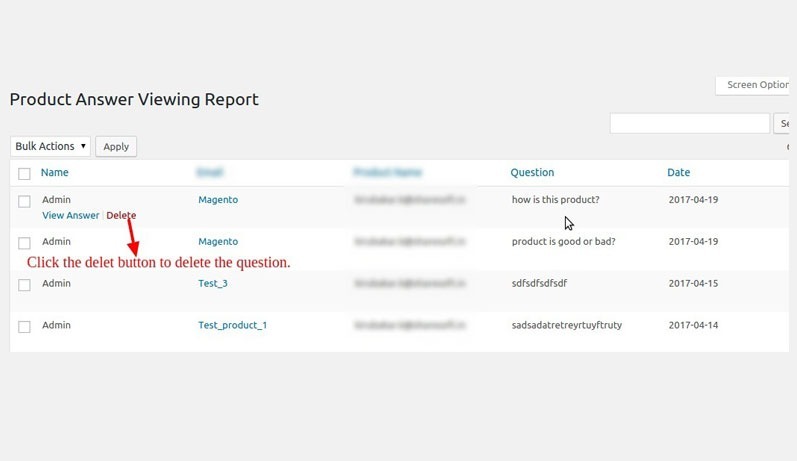Screen dimensions: 797x461
Task: Open the View Answer link
Action: point(71,215)
